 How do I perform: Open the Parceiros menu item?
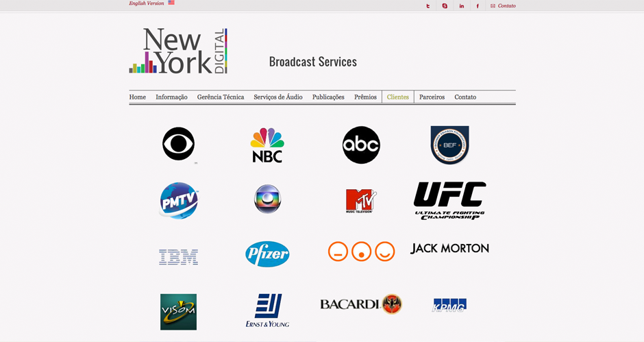point(432,97)
